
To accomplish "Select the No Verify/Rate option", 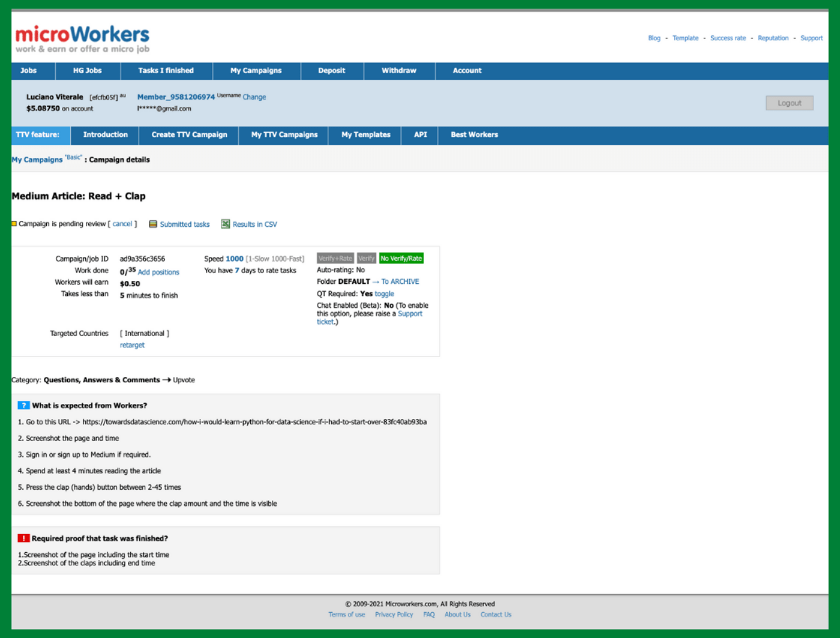I will click(401, 259).
